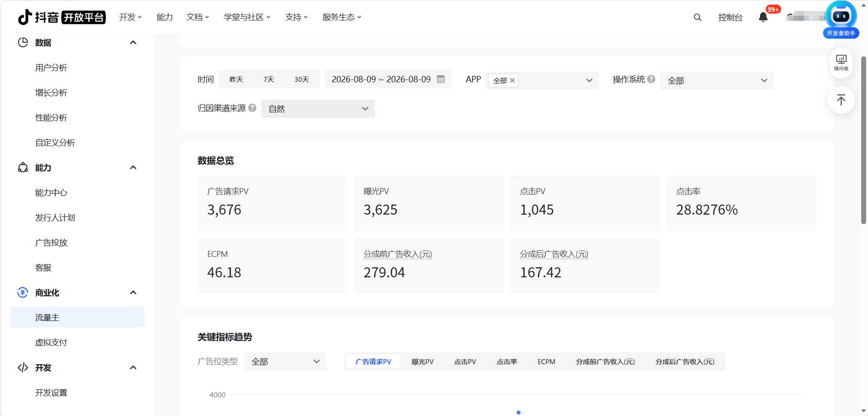Viewport: 868px width, 416px height.
Task: Open the APP filter dropdown
Action: [x=542, y=80]
